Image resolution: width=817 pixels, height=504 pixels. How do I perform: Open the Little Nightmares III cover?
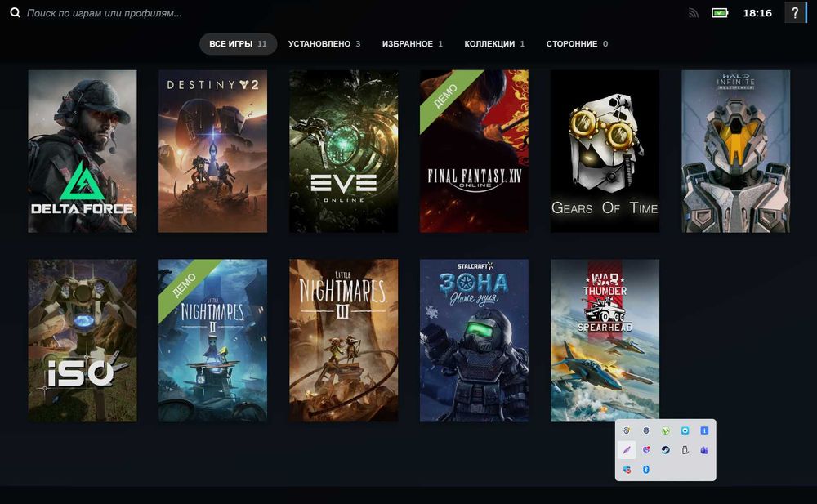(343, 341)
